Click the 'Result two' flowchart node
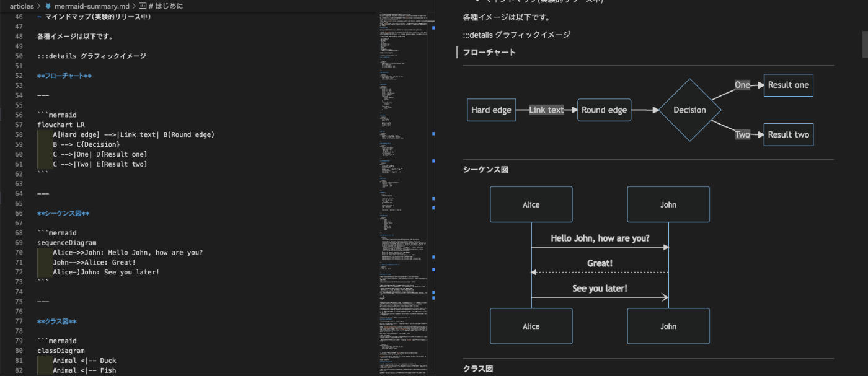 788,134
